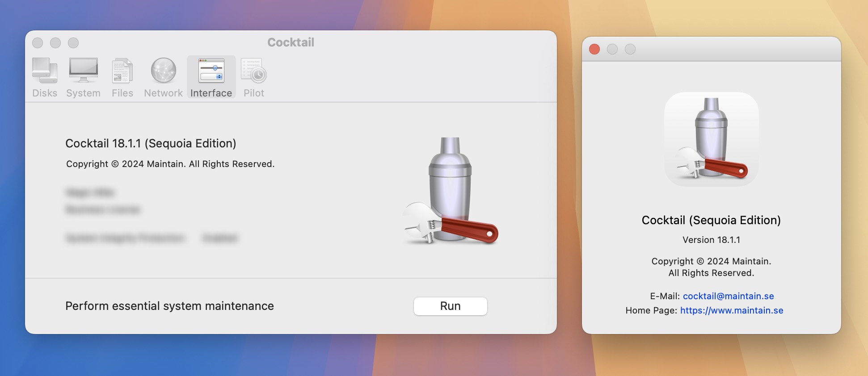Click the 'Cocktail 18.1.1 (Sequoia Edition)' heading
The width and height of the screenshot is (868, 376).
(x=151, y=143)
